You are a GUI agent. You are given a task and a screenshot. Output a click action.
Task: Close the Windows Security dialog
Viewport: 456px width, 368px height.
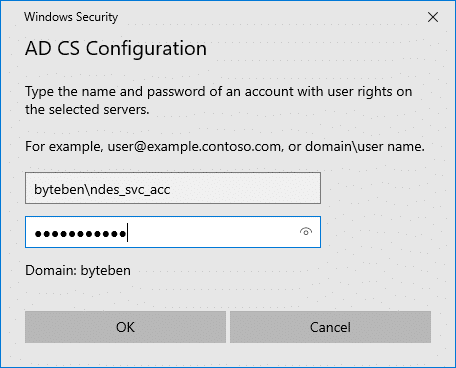pos(433,17)
